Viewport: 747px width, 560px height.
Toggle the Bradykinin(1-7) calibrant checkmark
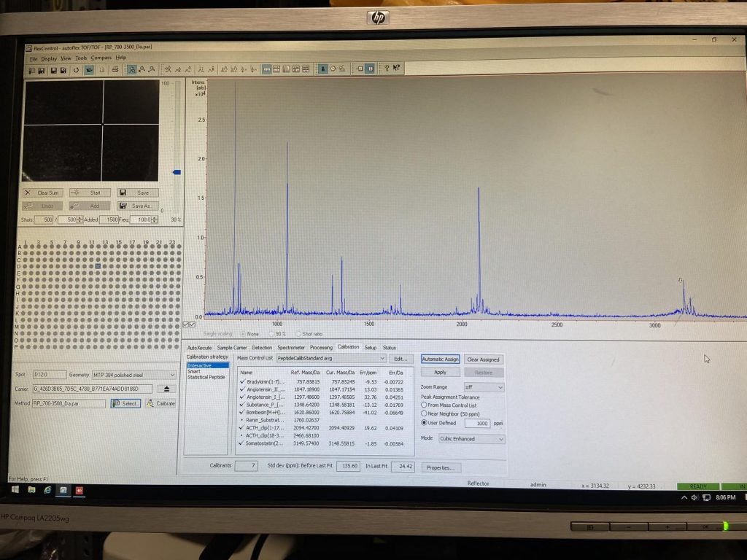[242, 381]
